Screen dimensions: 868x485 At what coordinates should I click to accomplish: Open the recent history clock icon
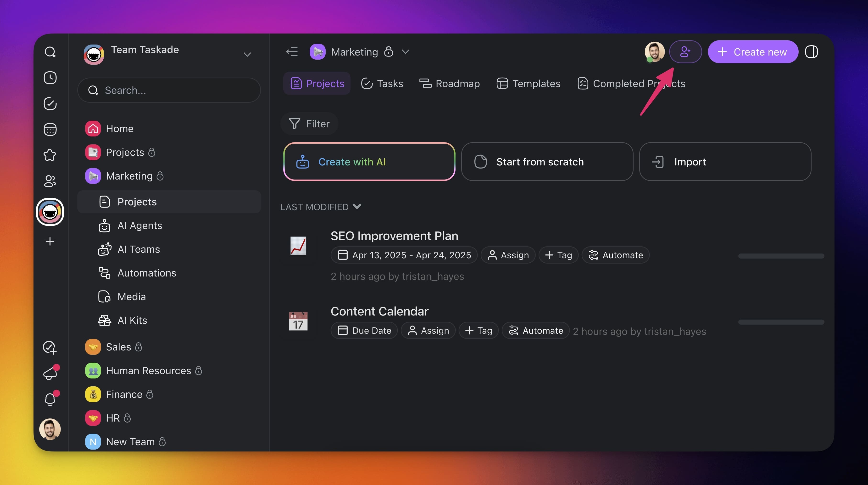[50, 78]
